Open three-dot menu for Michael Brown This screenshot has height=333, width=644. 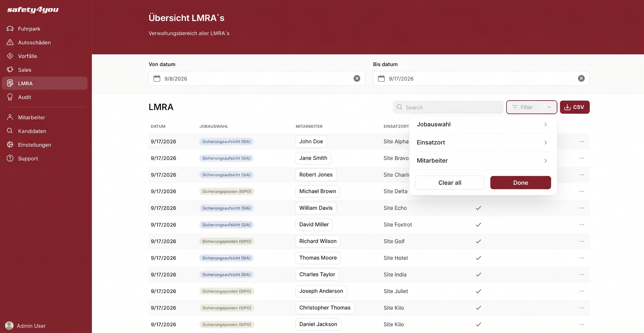tap(582, 191)
